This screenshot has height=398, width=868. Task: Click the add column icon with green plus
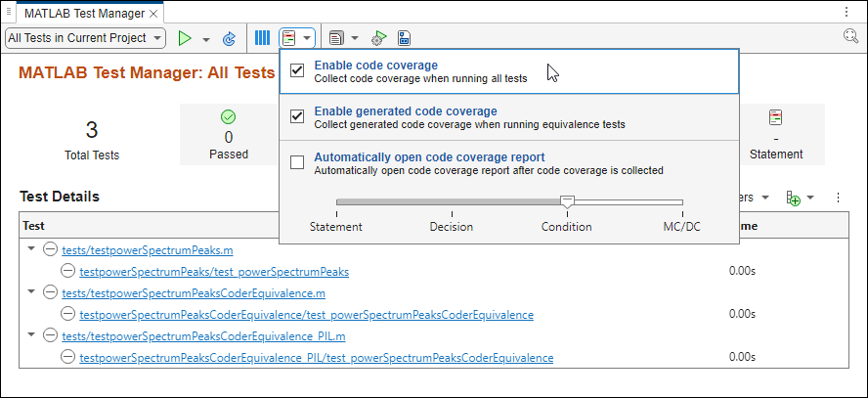pyautogui.click(x=794, y=198)
